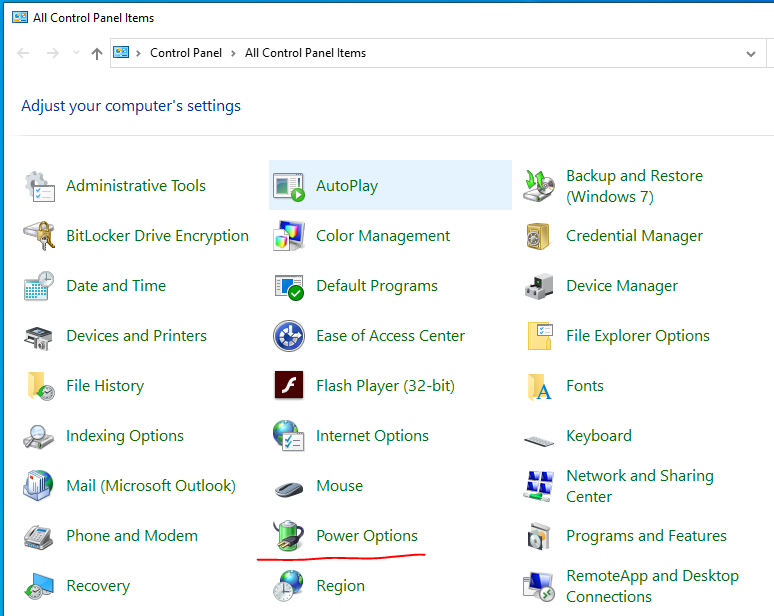Open the Keyboard link
The height and width of the screenshot is (616, 774).
(x=599, y=436)
